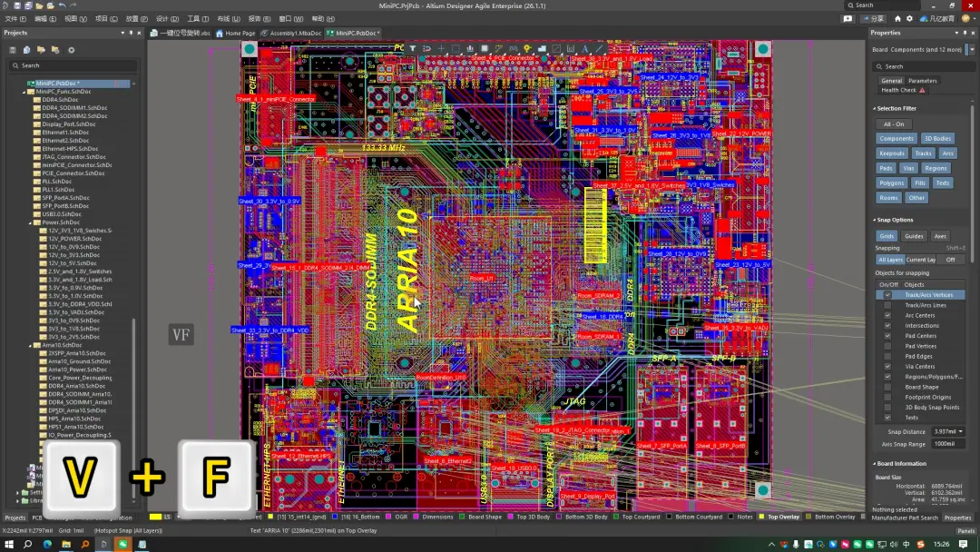Toggle Track/Arcs Lines snapping checkbox

[x=887, y=305]
